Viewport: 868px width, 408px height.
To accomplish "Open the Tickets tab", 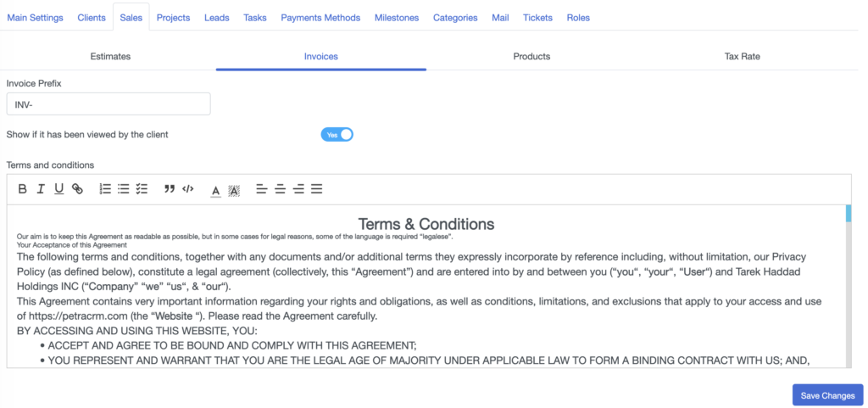I will click(537, 18).
